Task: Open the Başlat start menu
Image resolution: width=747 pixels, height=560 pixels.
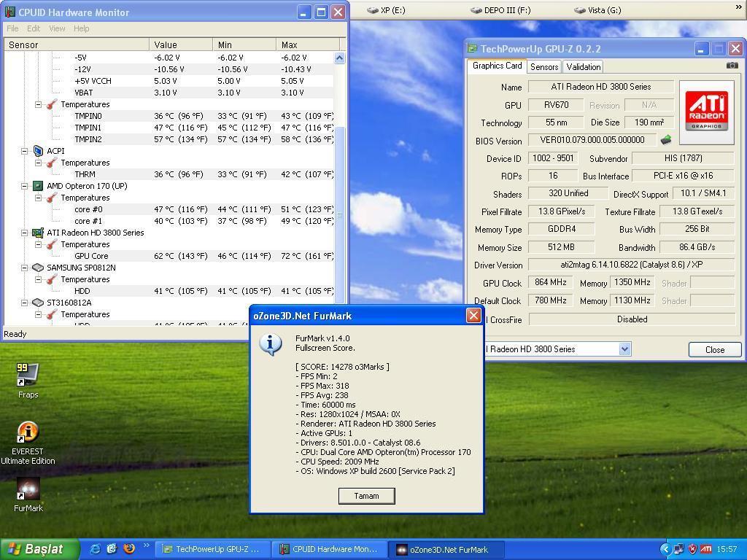Action: (x=39, y=549)
